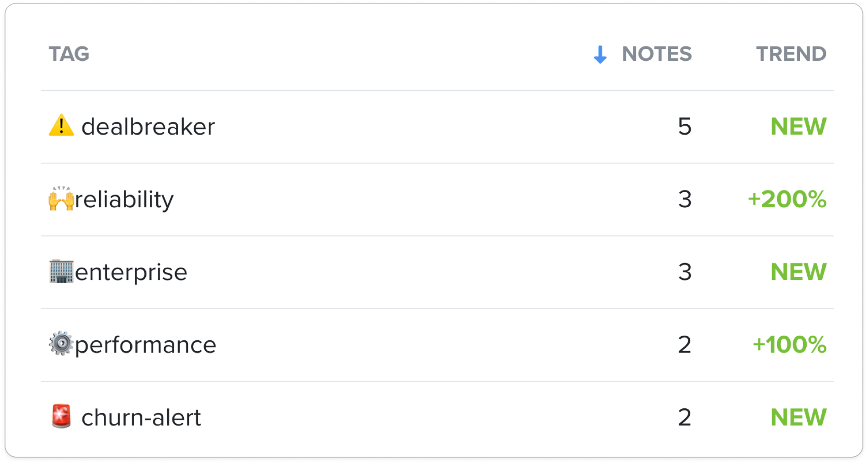The width and height of the screenshot is (868, 464).
Task: Open the dealbreaker tag
Action: pos(148,127)
